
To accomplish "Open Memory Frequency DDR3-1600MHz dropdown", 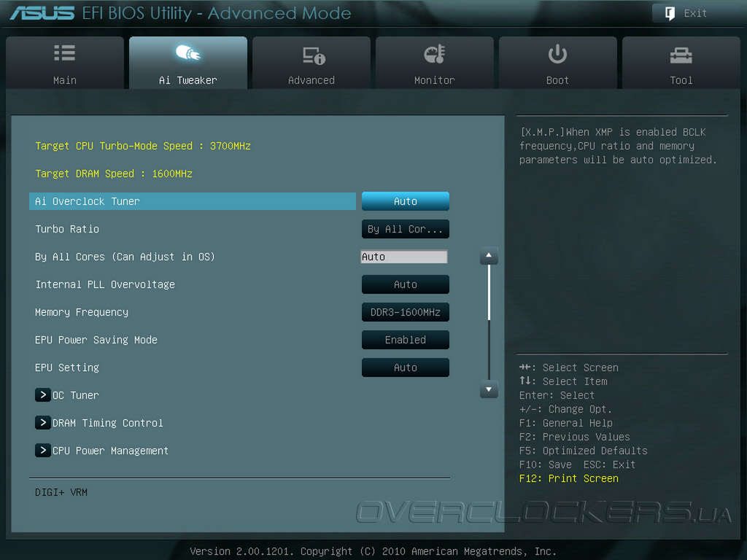I will click(406, 312).
